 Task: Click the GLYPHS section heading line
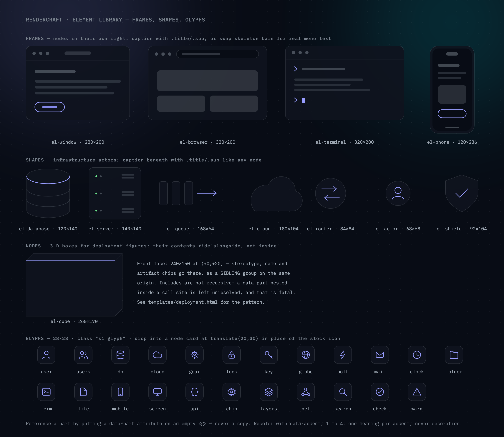click(x=183, y=338)
